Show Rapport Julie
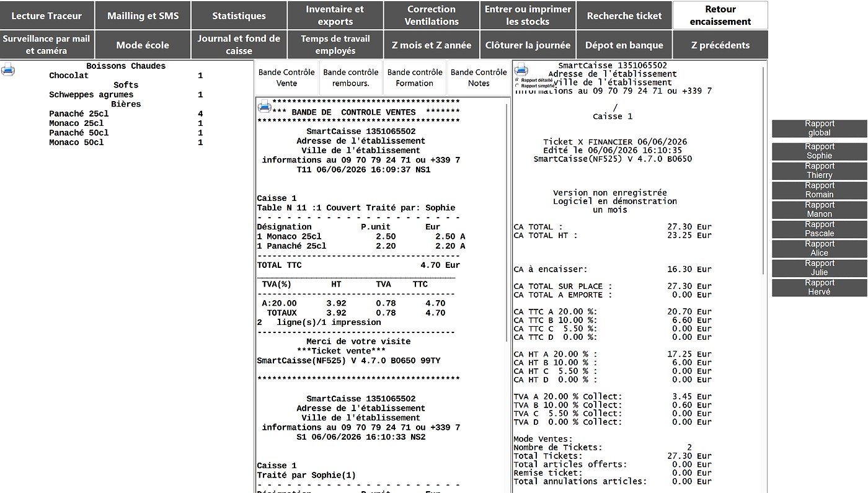Viewport: 868px width, 493px height. 819,268
